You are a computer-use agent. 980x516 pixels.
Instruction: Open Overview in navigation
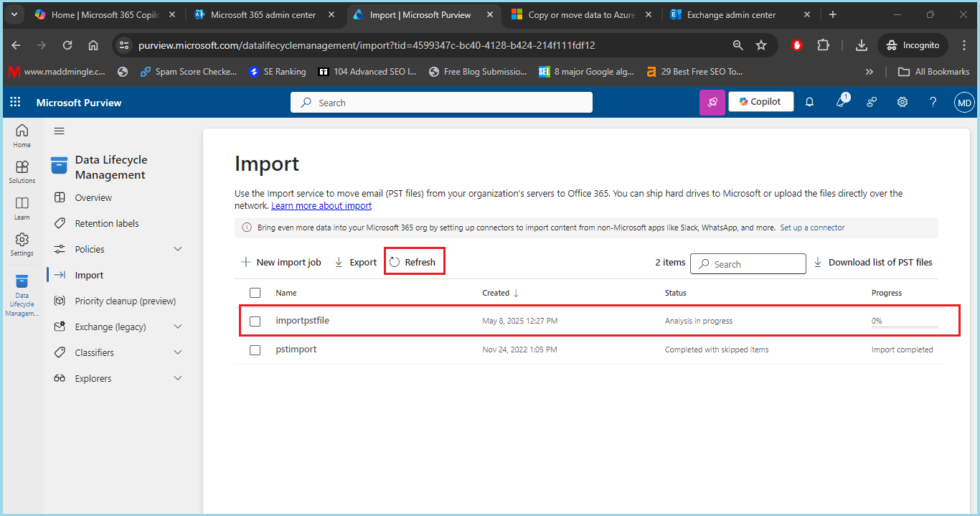93,197
